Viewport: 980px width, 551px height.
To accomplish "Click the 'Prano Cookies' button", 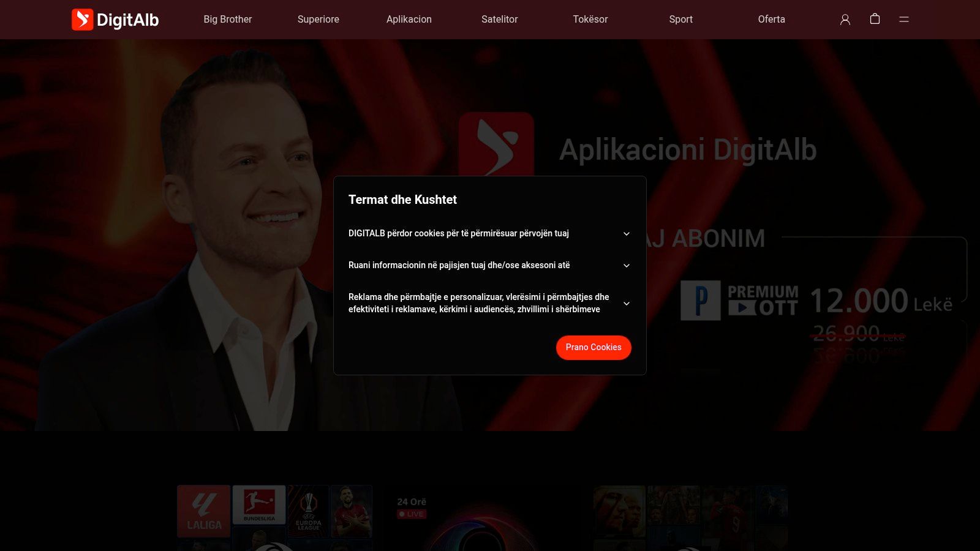I will pos(593,347).
